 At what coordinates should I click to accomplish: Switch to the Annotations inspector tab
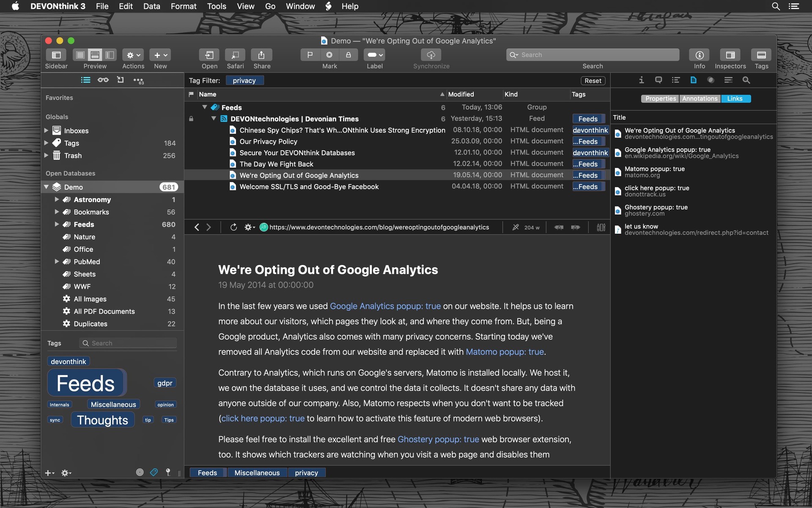[x=700, y=99]
